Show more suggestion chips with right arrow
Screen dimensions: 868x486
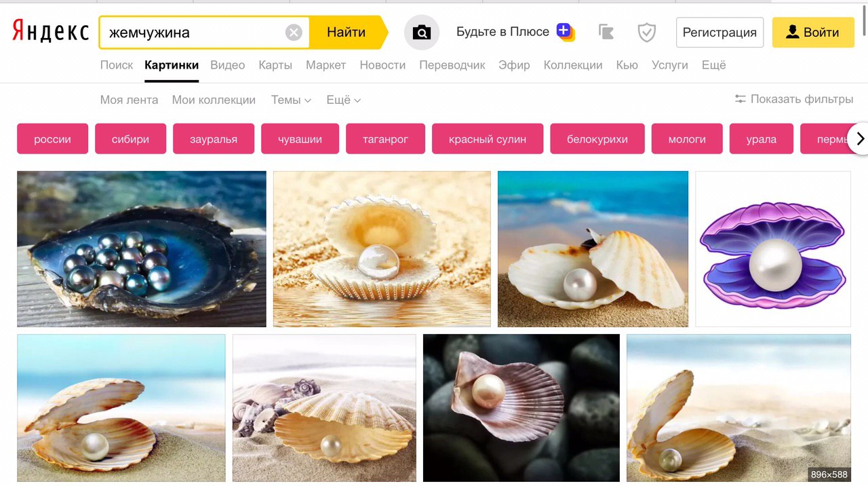(x=859, y=138)
